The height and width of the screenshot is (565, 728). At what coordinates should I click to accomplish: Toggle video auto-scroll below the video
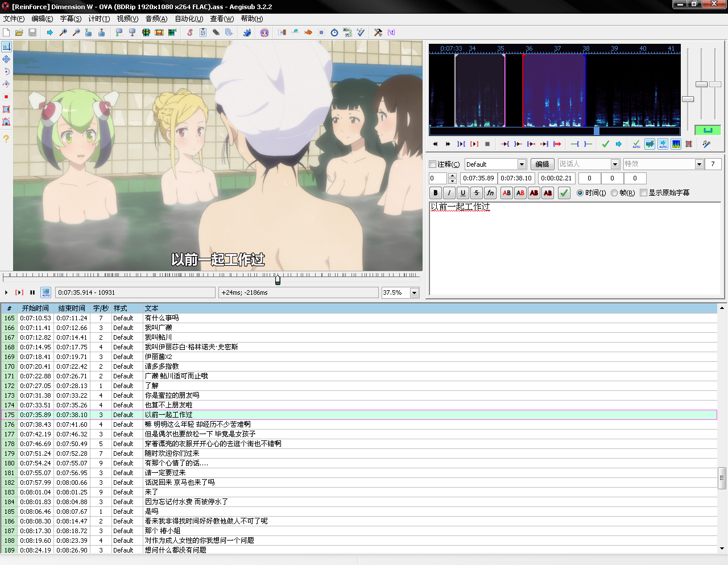(x=46, y=292)
